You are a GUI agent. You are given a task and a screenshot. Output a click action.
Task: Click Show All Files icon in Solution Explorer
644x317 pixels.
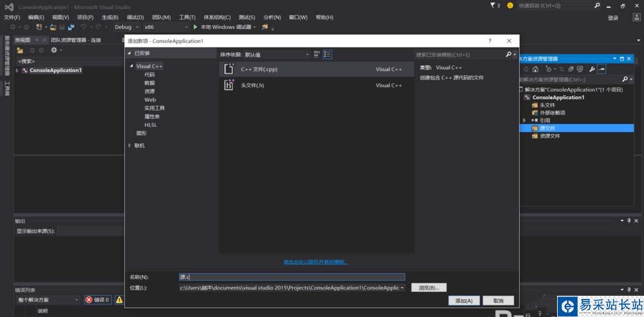pos(580,69)
